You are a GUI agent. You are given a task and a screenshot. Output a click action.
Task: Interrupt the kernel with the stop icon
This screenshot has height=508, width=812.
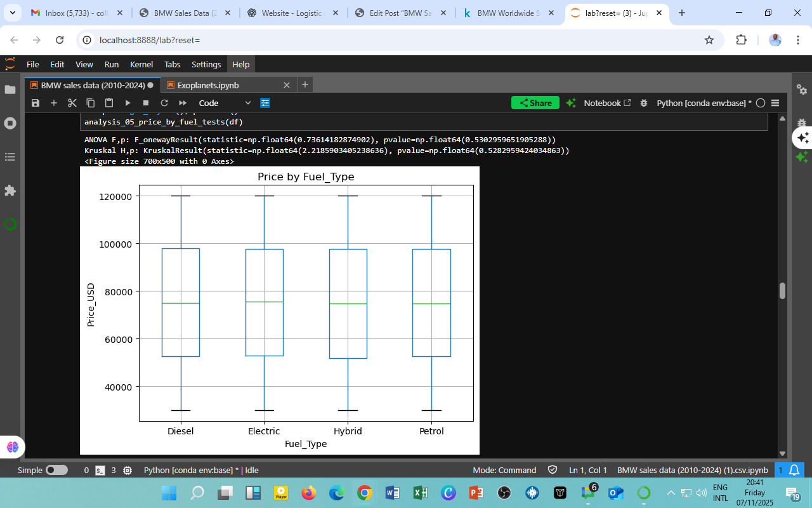pos(146,103)
